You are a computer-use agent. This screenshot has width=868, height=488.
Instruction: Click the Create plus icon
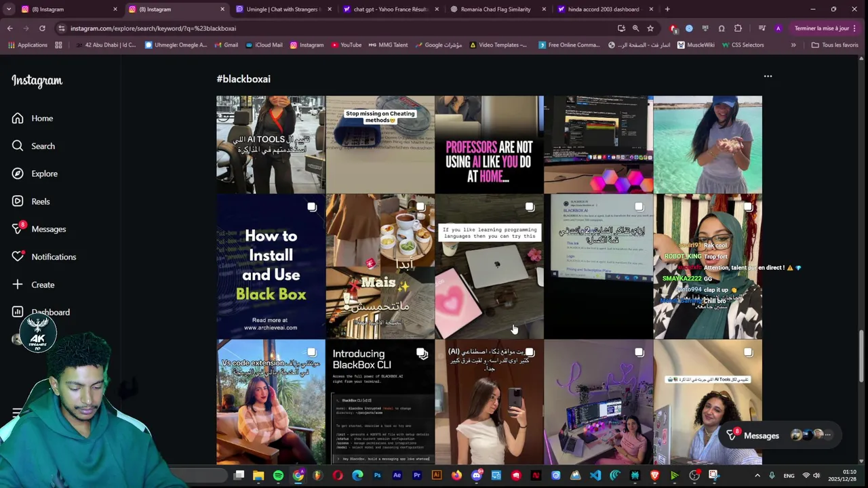(18, 285)
